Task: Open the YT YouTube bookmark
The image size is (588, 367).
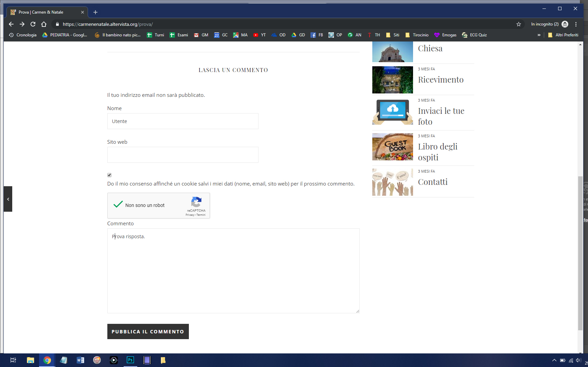Action: [260, 35]
